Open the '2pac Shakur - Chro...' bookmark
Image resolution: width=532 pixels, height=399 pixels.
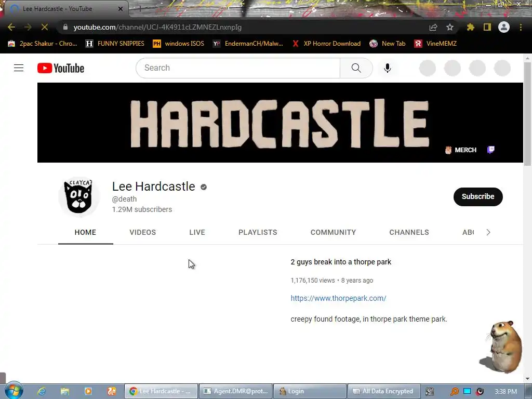click(43, 44)
